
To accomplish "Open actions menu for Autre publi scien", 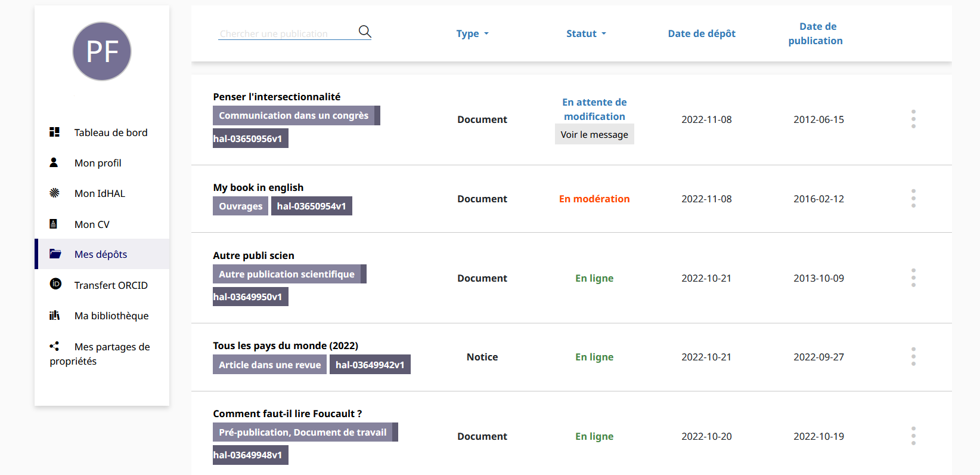I will tap(913, 277).
